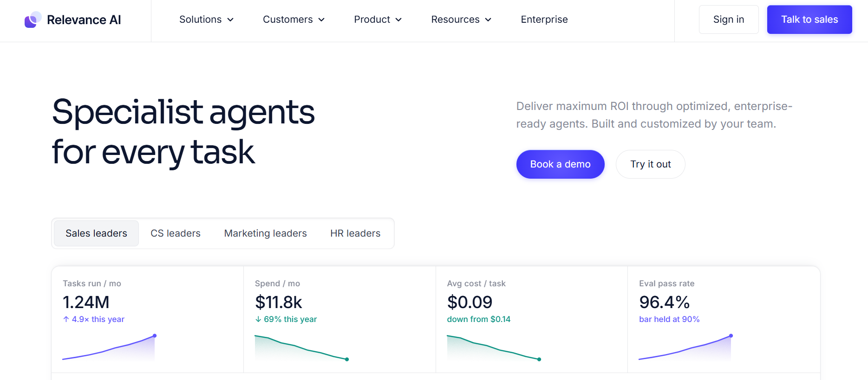Viewport: 868px width, 380px height.
Task: Click the 1.24M tasks value
Action: [86, 302]
